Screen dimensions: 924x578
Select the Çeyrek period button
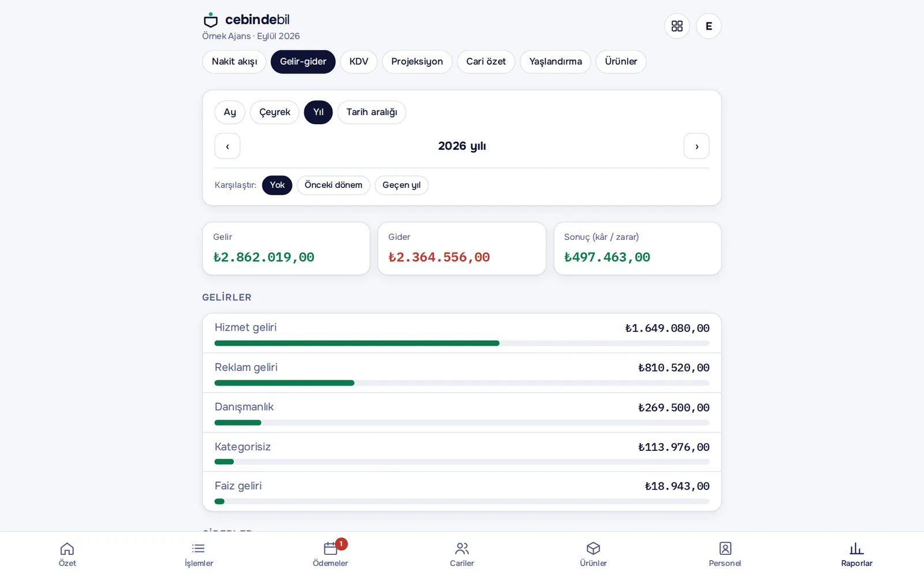pyautogui.click(x=275, y=112)
